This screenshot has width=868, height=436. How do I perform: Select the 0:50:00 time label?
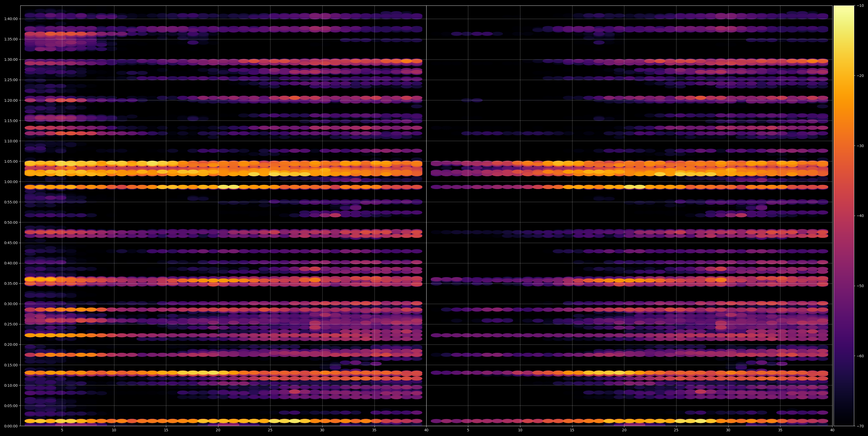tap(11, 222)
